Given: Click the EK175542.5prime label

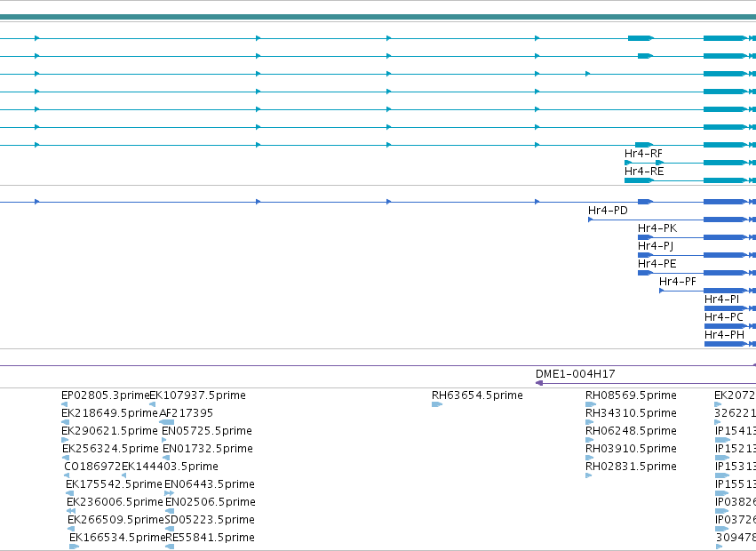Looking at the screenshot, I should point(114,484).
